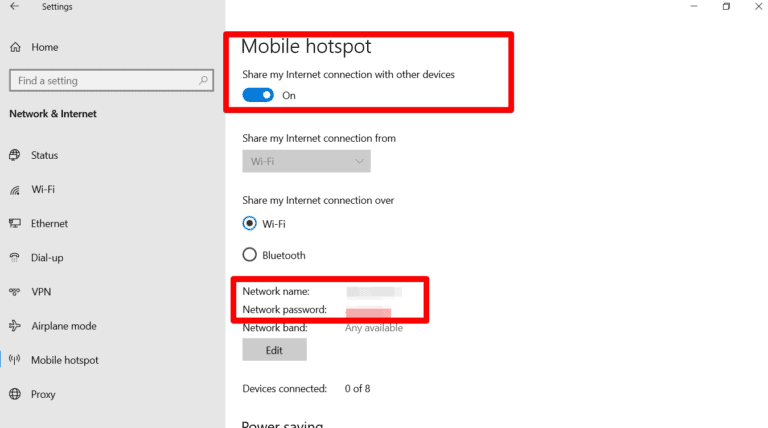This screenshot has height=428, width=768.
Task: Click the Status globe icon
Action: pos(15,155)
